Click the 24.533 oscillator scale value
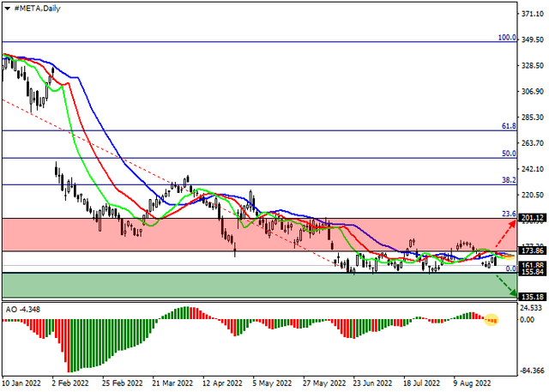 [x=531, y=308]
